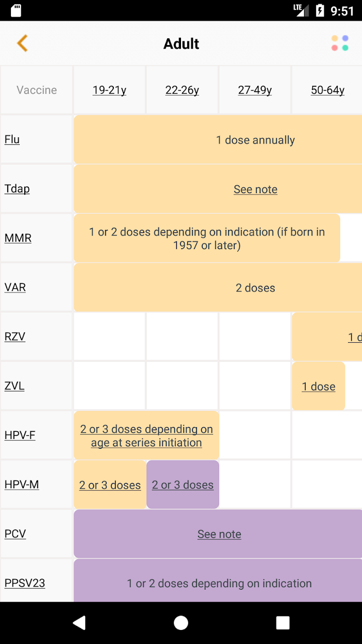
Task: Click See note in the Tdap row
Action: tap(255, 189)
